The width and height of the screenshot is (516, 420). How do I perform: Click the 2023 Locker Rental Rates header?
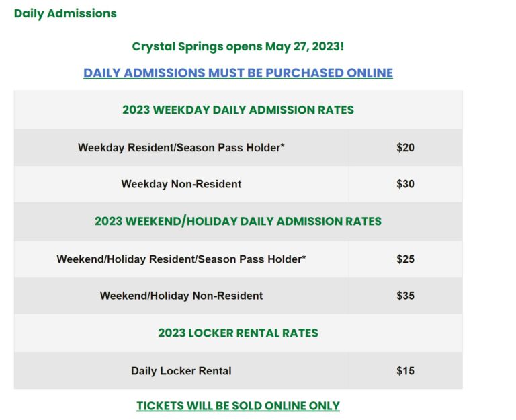click(x=238, y=333)
